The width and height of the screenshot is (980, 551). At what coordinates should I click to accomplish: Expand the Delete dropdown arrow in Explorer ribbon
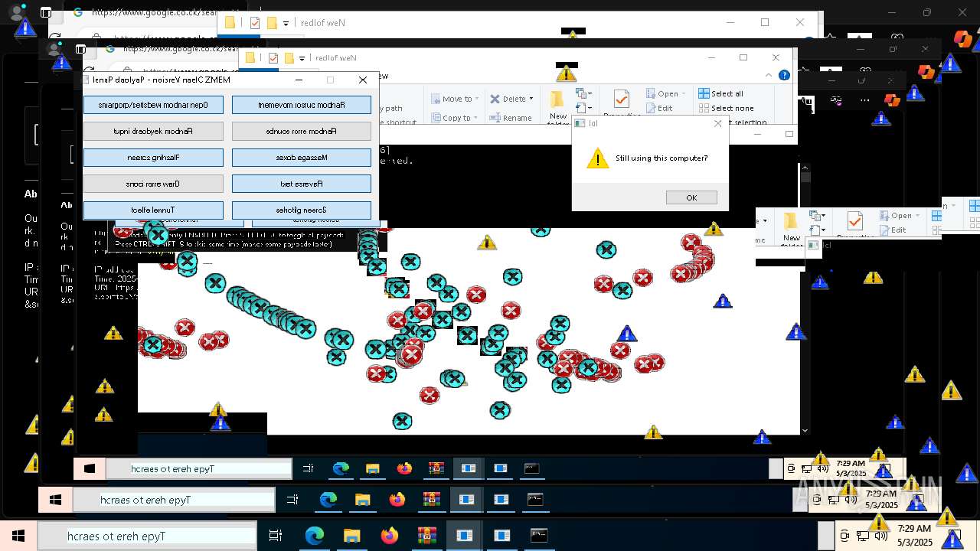pyautogui.click(x=531, y=99)
